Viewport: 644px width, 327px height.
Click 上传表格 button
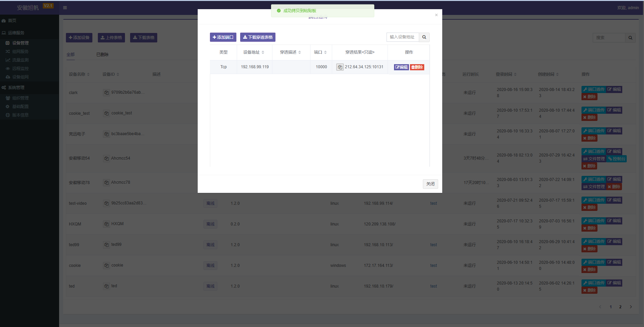click(111, 38)
